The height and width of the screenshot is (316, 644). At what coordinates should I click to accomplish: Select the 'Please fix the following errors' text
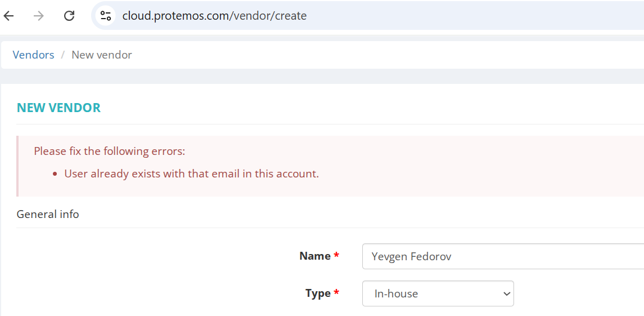point(109,151)
